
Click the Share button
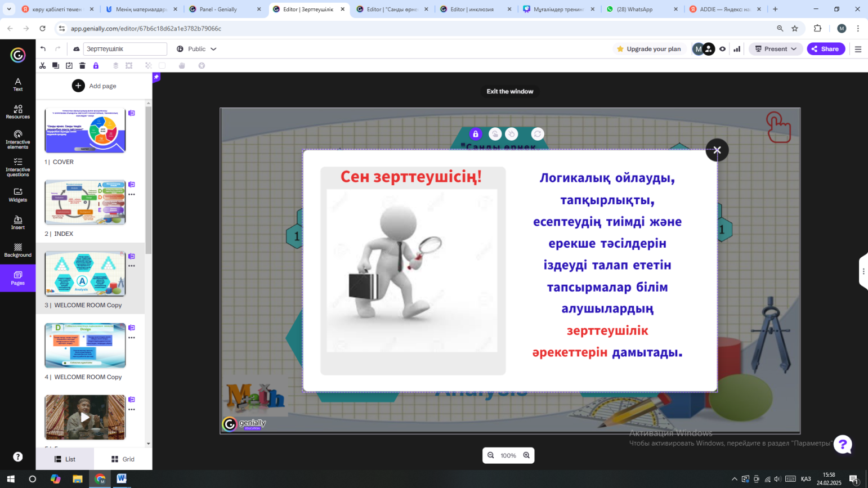(x=826, y=49)
